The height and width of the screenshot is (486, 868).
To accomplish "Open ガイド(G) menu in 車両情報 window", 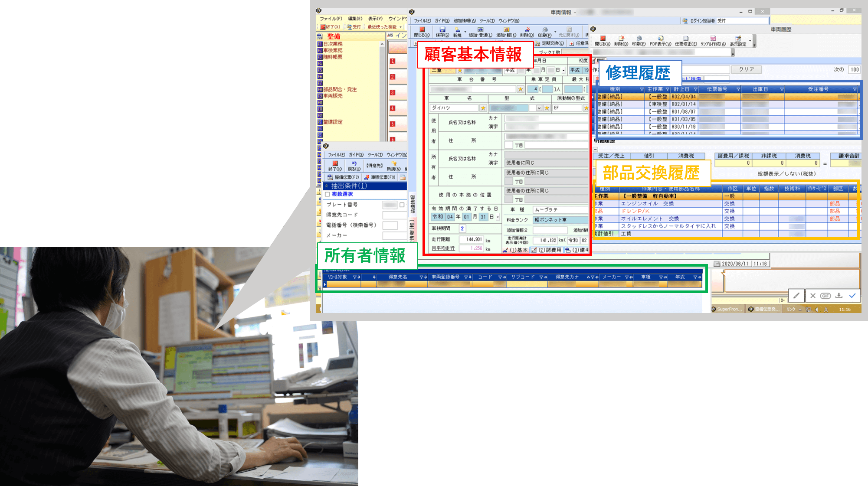I will point(442,21).
